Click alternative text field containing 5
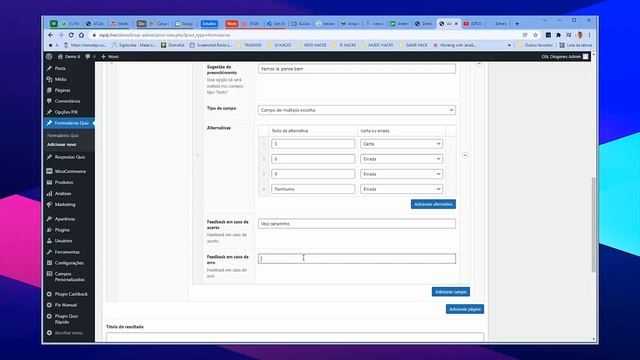This screenshot has height=360, width=640. tap(313, 144)
